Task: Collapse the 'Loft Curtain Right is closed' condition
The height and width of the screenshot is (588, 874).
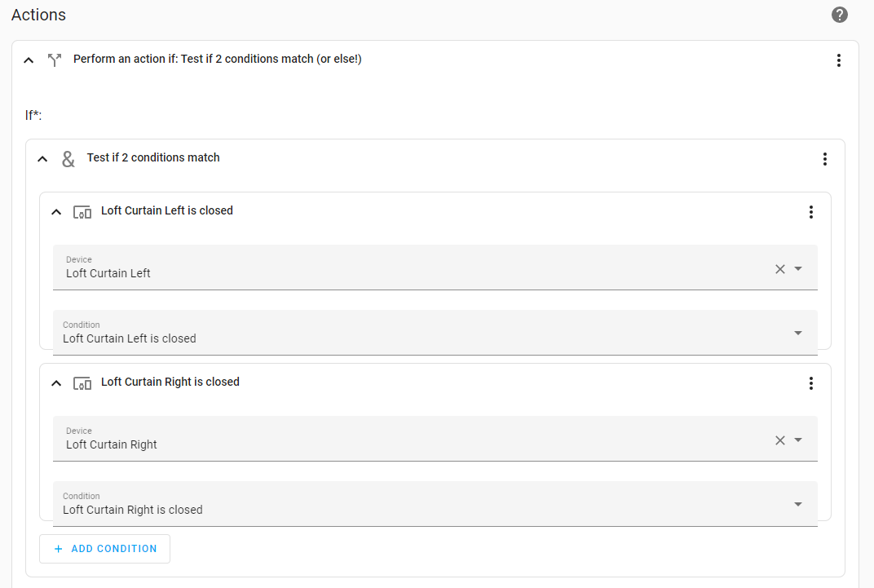Action: pos(56,383)
